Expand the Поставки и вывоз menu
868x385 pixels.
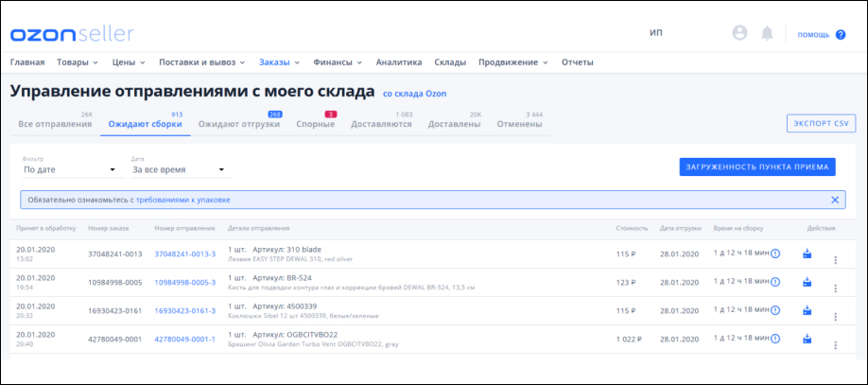click(x=202, y=62)
